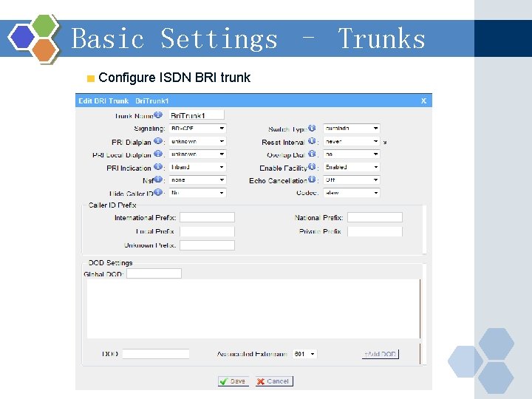Click info icon beside PRI Indication
Screen dimensions: 532x399
[158, 166]
